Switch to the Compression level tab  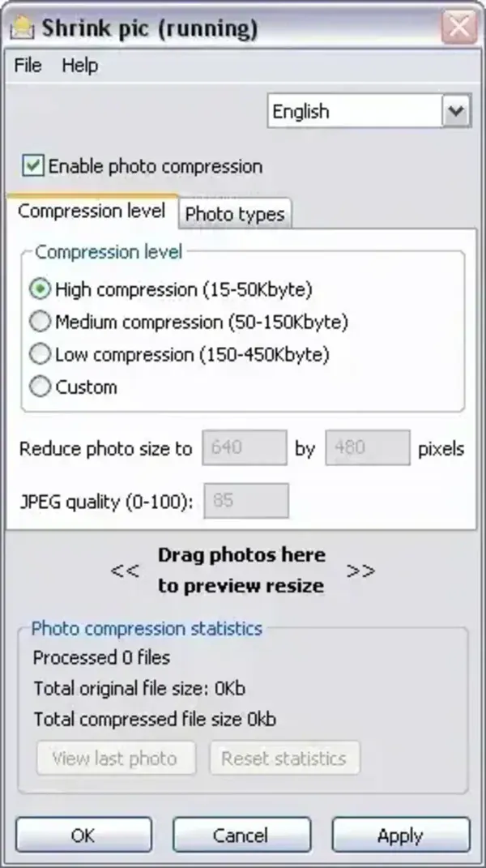pyautogui.click(x=92, y=211)
